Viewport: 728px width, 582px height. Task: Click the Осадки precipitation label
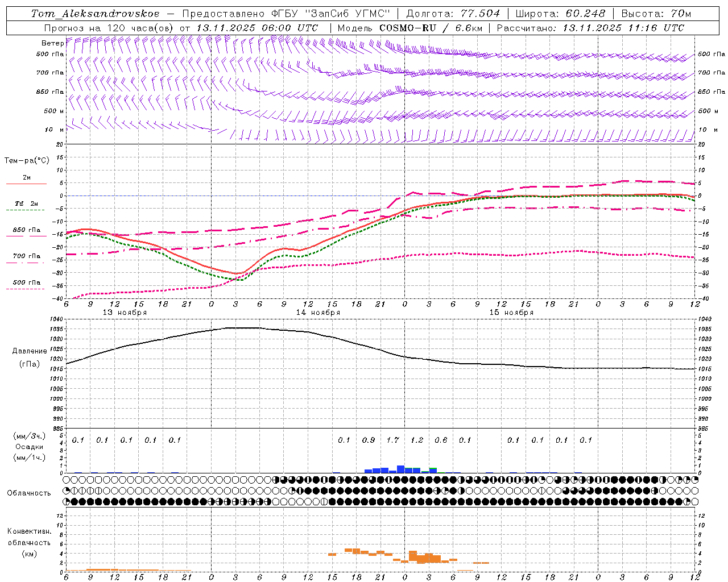30,447
